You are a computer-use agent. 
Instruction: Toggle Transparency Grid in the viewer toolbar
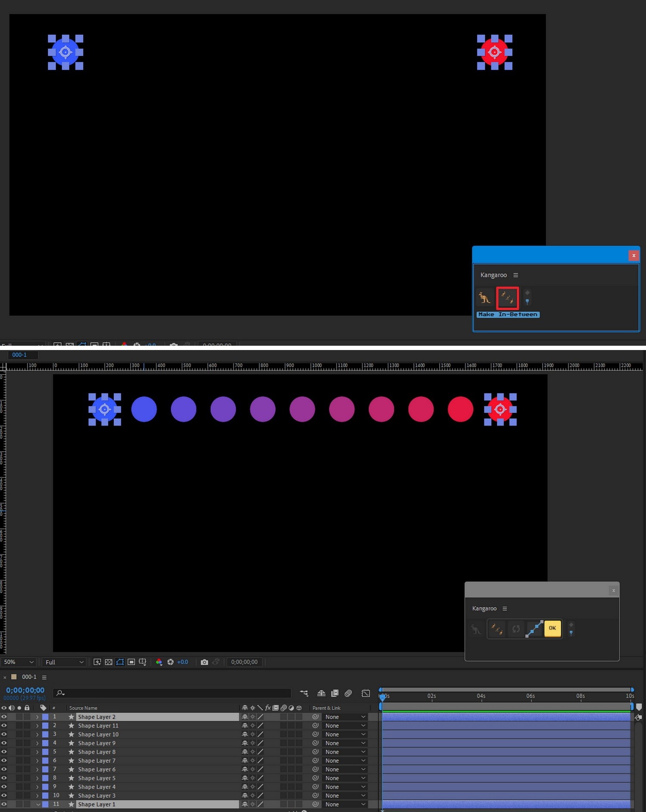coord(109,662)
